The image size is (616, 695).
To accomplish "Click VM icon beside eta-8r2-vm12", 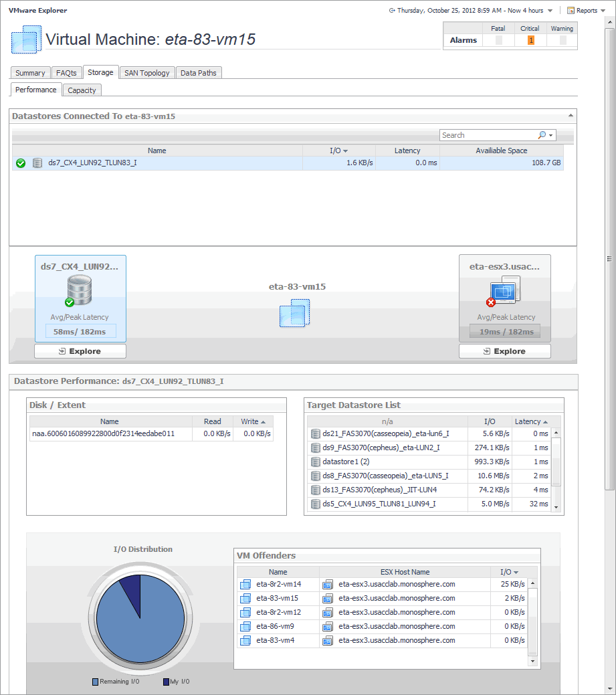I will point(245,613).
